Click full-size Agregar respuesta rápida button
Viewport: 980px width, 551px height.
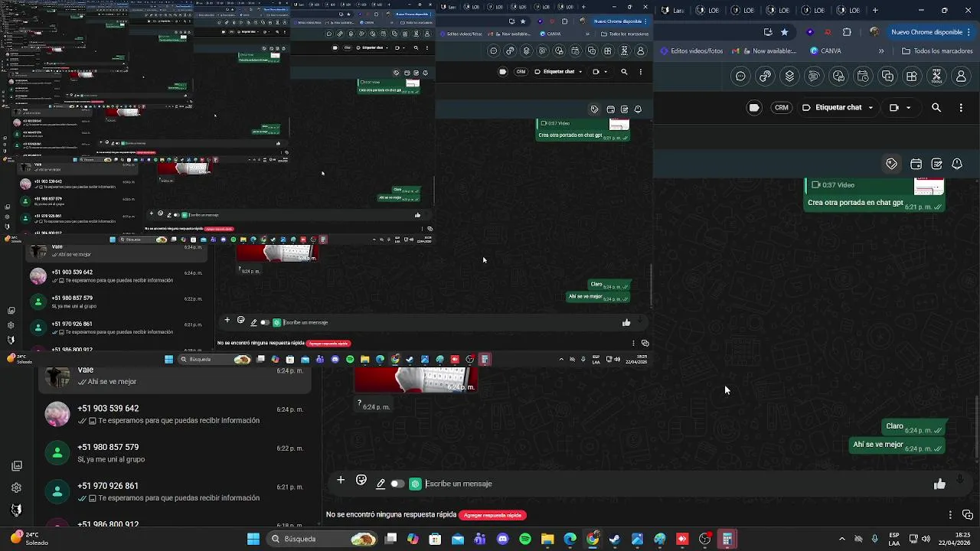492,515
